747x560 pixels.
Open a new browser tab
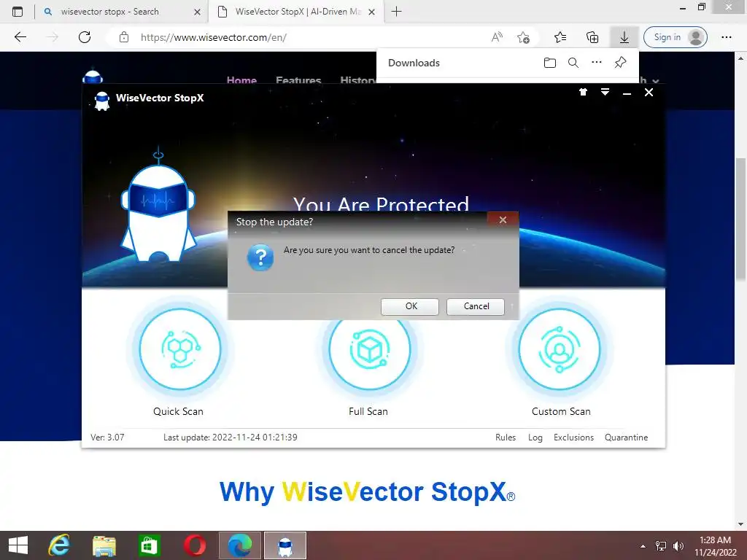point(396,12)
